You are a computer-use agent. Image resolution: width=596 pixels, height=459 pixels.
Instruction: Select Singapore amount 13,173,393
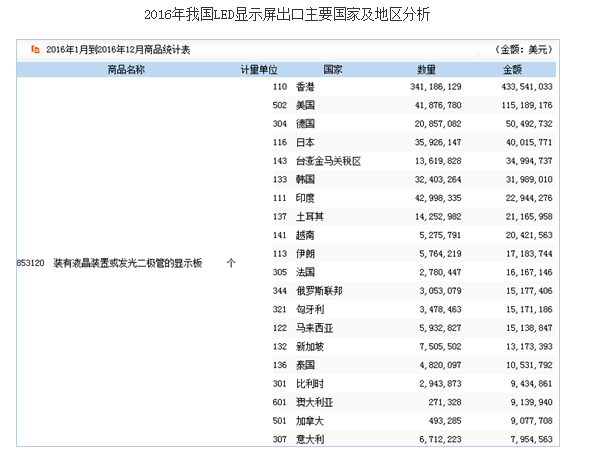529,347
